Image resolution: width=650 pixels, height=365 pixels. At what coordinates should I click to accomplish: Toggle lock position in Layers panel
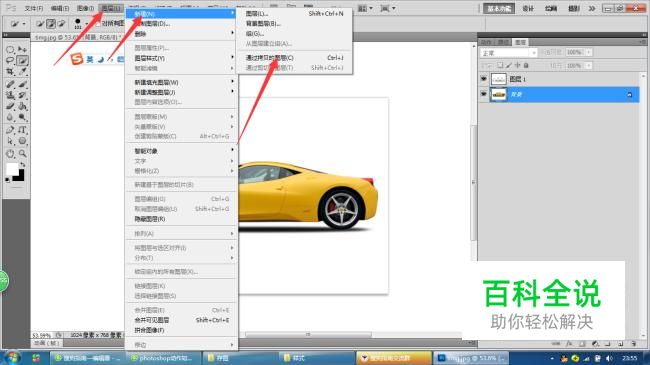517,66
